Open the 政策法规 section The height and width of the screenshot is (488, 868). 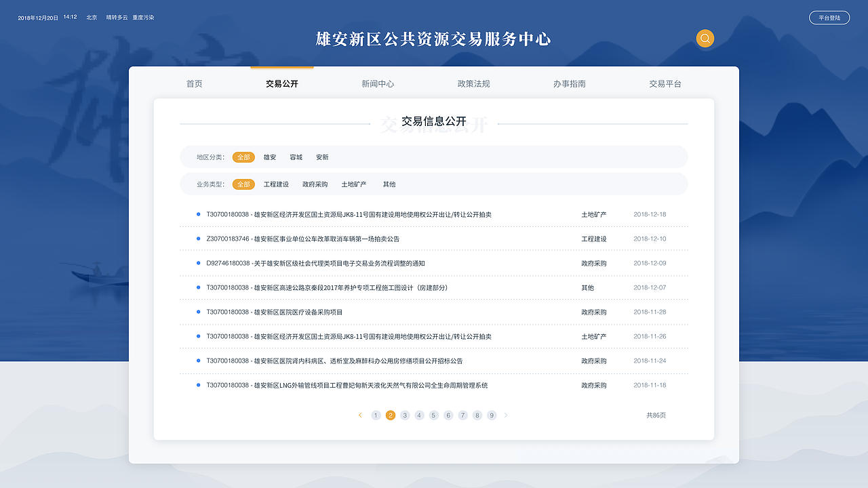[475, 83]
